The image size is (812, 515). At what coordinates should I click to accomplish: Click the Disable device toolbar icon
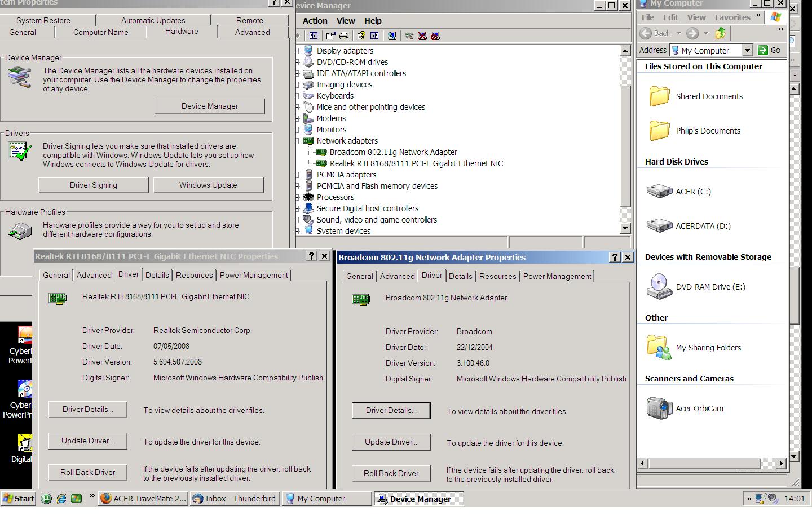point(435,35)
